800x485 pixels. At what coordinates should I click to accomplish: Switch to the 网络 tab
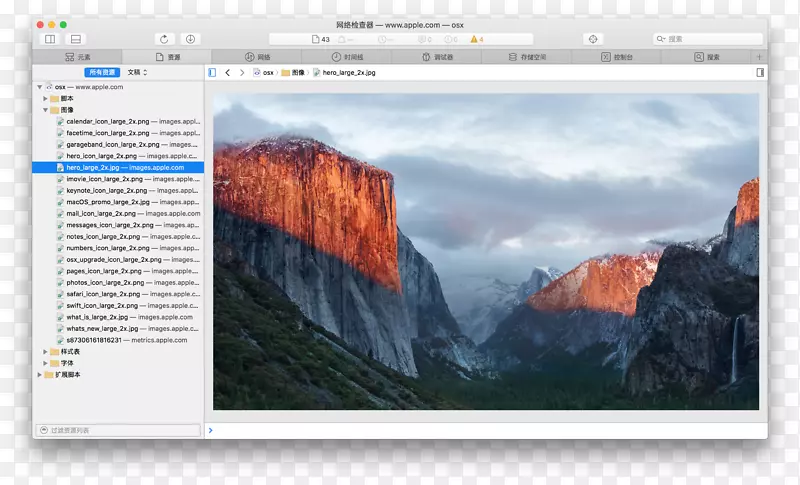coord(257,57)
